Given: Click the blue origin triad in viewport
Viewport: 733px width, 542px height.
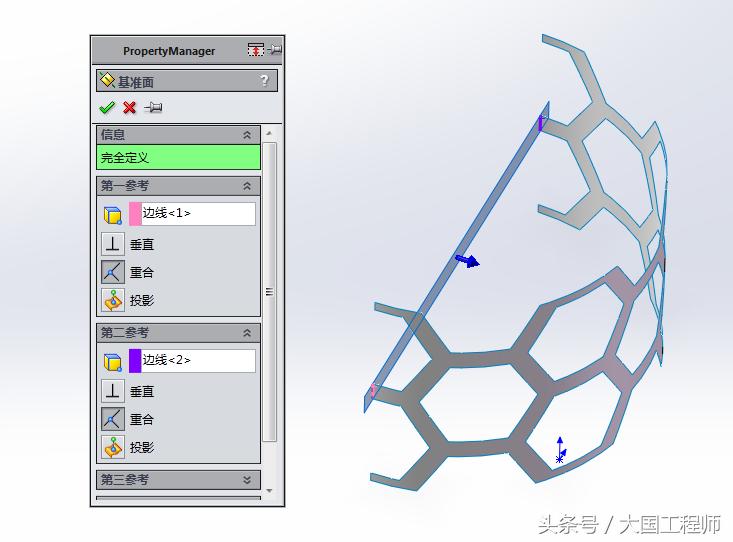Looking at the screenshot, I should point(561,450).
